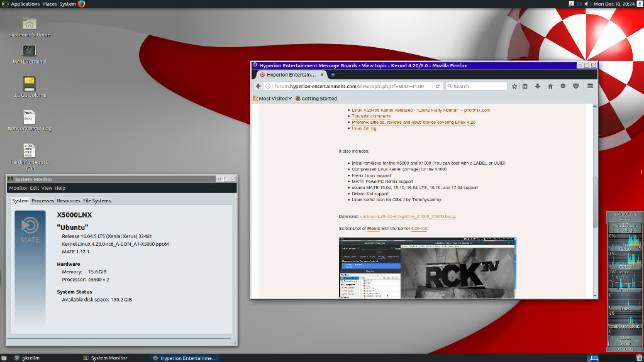Open the GB Volume drive desktop icon
Viewport: 644px width, 362px height.
(x=29, y=84)
